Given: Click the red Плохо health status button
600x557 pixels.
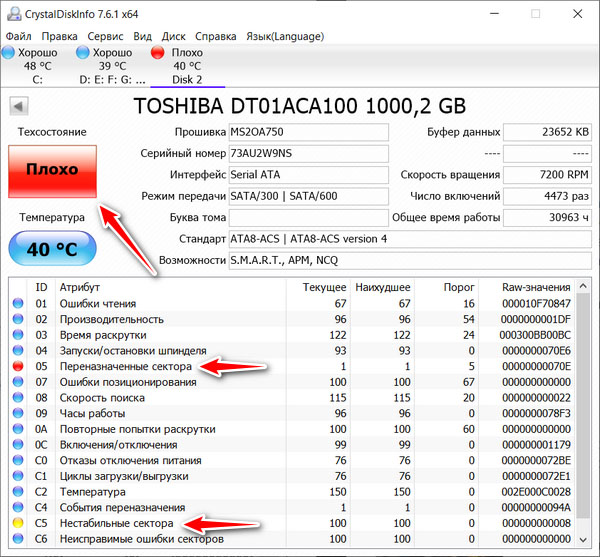Looking at the screenshot, I should [x=52, y=171].
